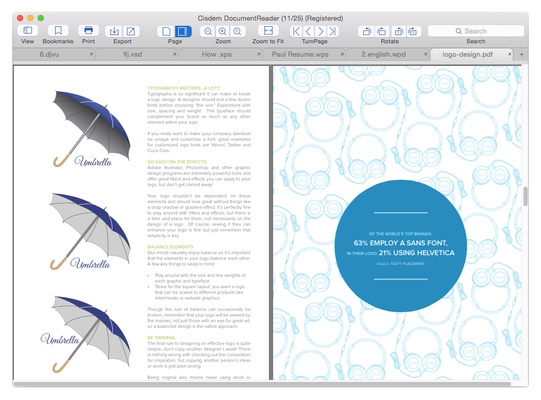Click the BALANCE ELEMENTS heading
This screenshot has width=541, height=400.
tap(170, 247)
